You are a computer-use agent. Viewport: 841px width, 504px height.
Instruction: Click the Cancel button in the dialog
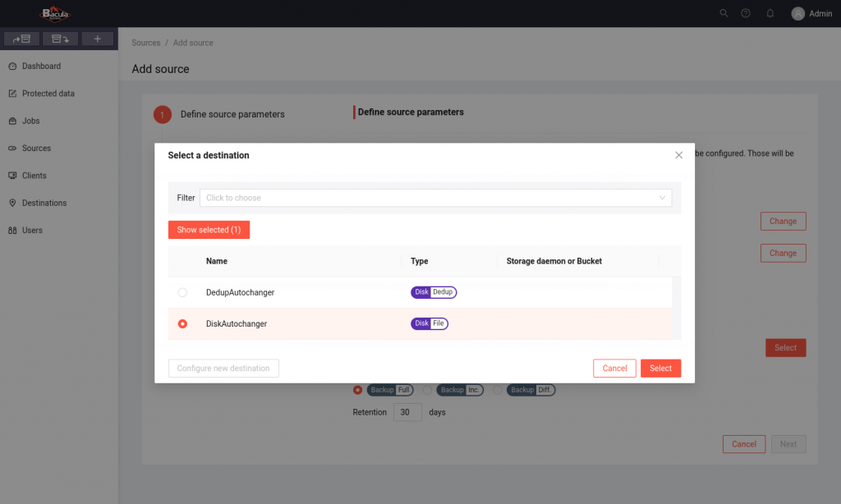[x=614, y=369]
